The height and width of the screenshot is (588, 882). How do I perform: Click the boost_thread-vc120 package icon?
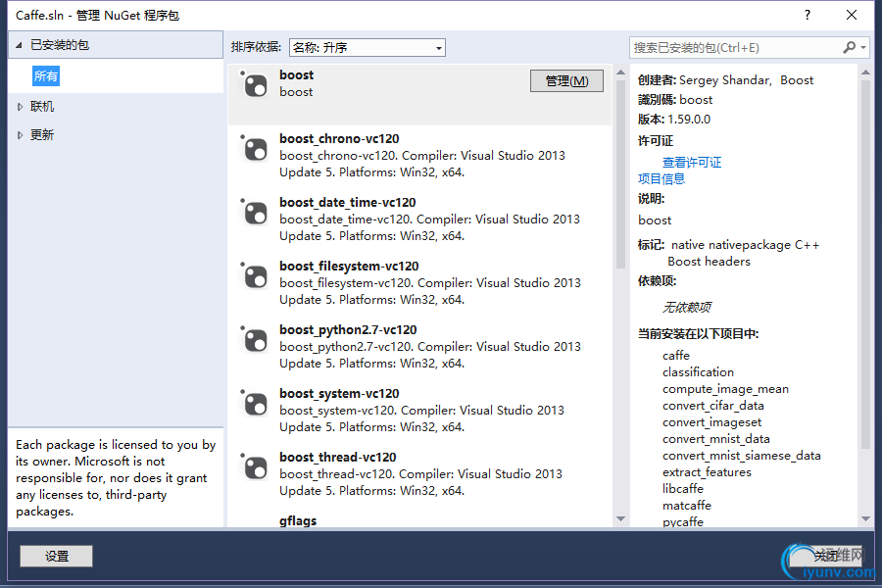coord(255,466)
